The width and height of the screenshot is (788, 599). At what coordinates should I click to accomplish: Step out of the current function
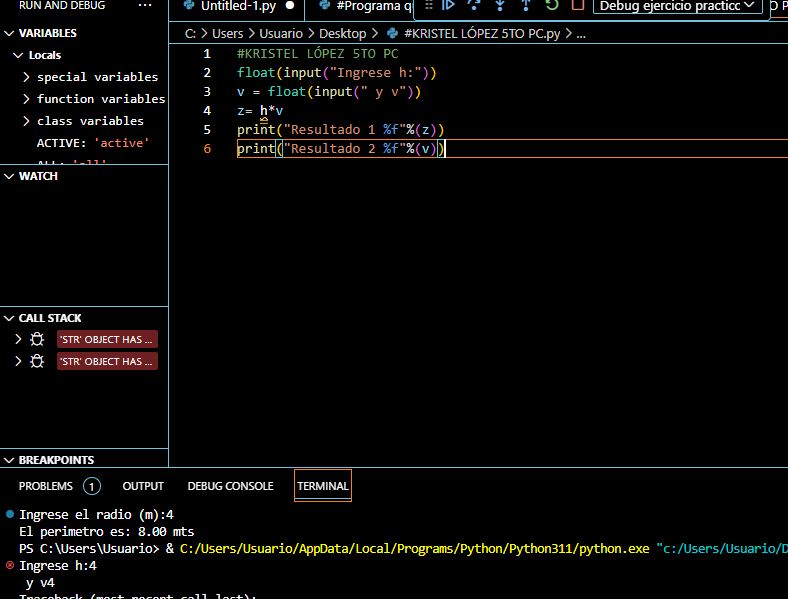tap(526, 6)
